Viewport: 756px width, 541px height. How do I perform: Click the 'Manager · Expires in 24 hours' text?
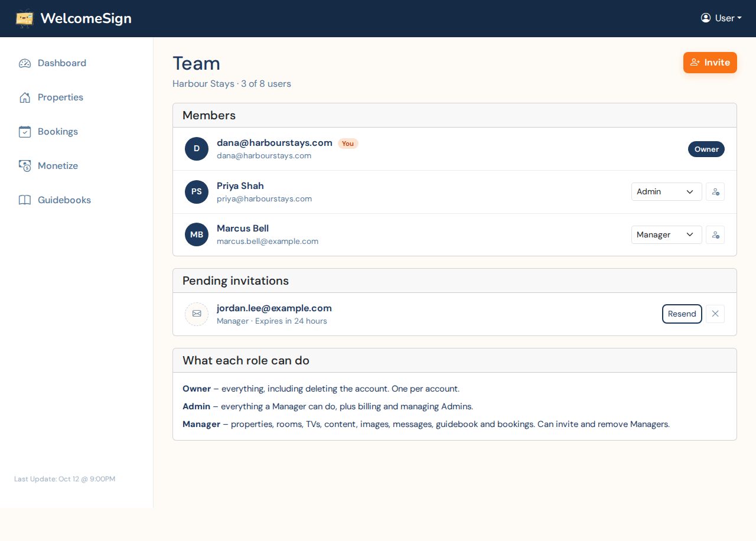pos(272,321)
